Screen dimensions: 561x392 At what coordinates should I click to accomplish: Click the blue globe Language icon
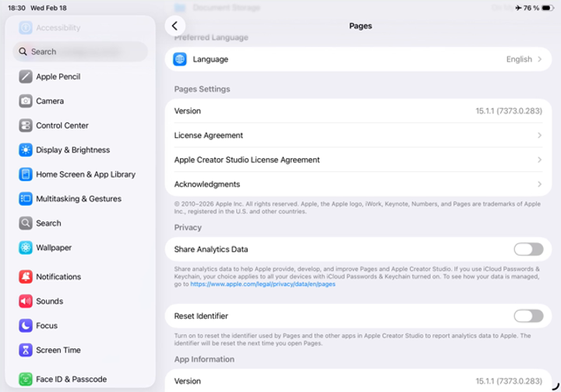point(180,59)
